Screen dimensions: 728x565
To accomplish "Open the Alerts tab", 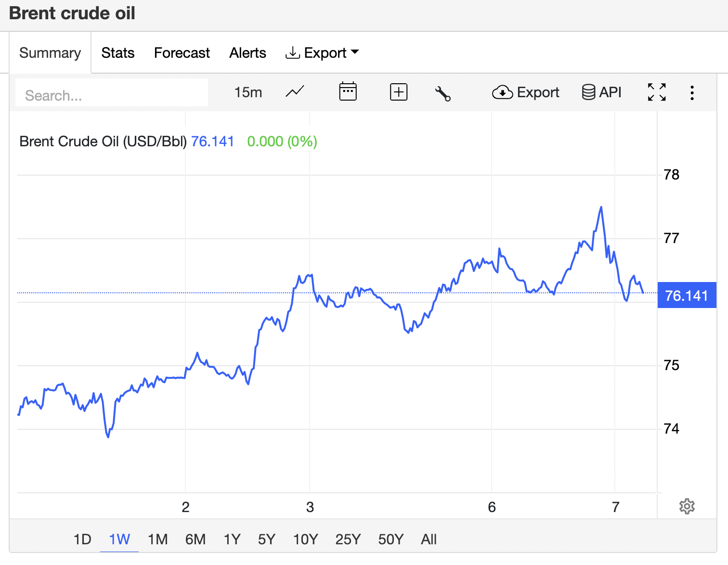I will tap(247, 52).
